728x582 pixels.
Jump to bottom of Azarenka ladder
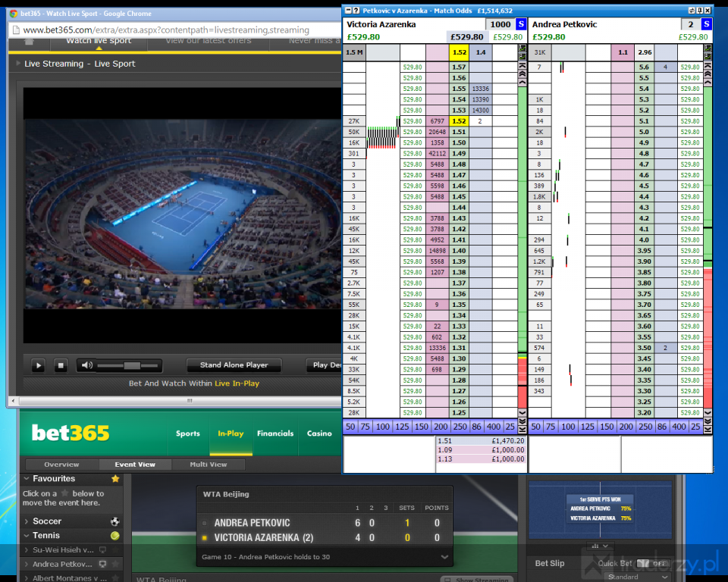tap(522, 430)
